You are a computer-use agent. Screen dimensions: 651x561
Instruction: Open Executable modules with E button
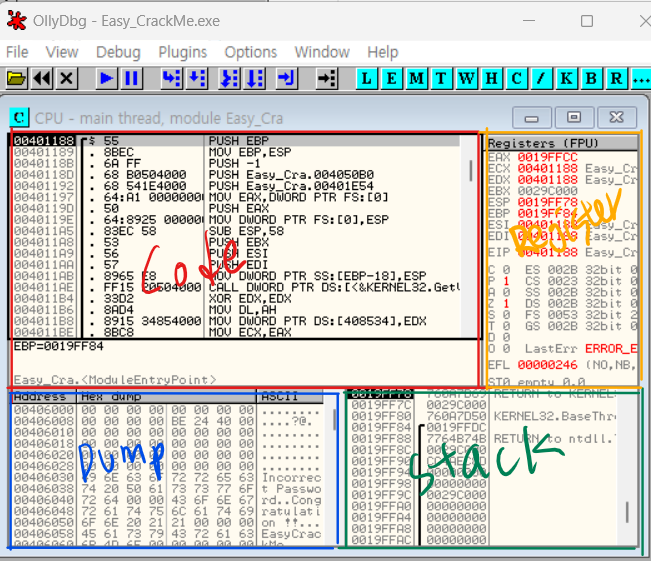[x=392, y=78]
